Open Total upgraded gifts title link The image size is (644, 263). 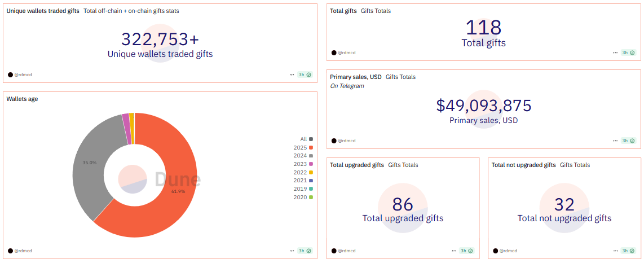(x=357, y=165)
